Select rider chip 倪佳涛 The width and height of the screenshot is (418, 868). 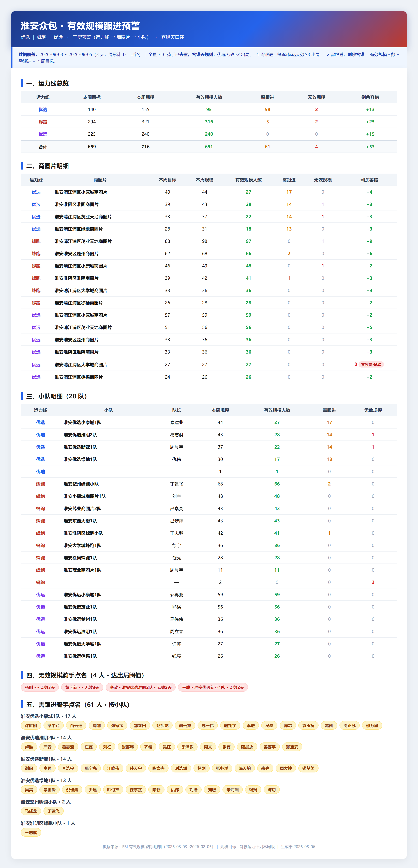coord(72,790)
